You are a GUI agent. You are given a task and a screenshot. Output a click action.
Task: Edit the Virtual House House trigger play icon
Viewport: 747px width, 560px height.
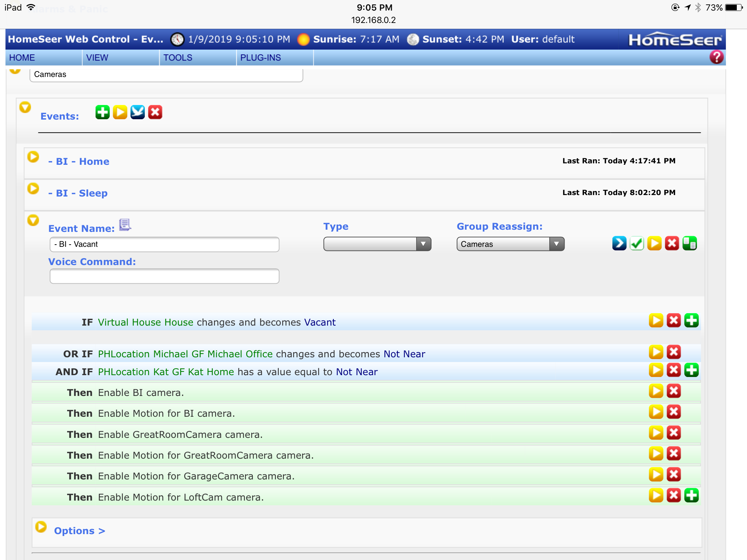[x=656, y=320]
